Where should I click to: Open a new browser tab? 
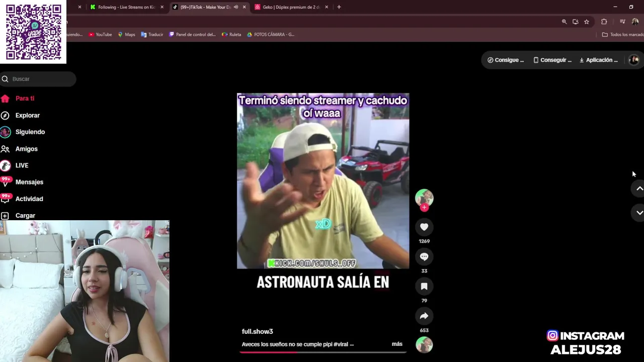339,7
